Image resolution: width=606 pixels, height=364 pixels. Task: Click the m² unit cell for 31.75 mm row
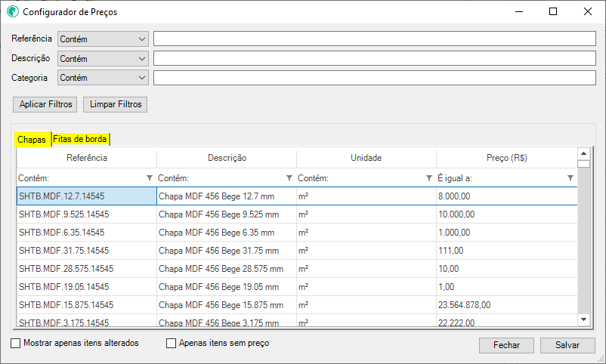pyautogui.click(x=366, y=251)
